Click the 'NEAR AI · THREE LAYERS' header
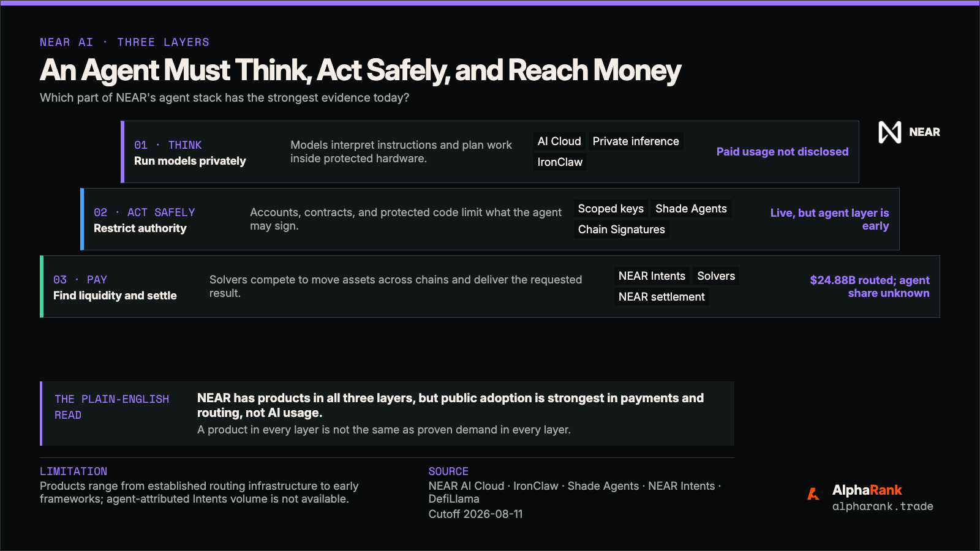Image resolution: width=980 pixels, height=551 pixels. [x=124, y=42]
